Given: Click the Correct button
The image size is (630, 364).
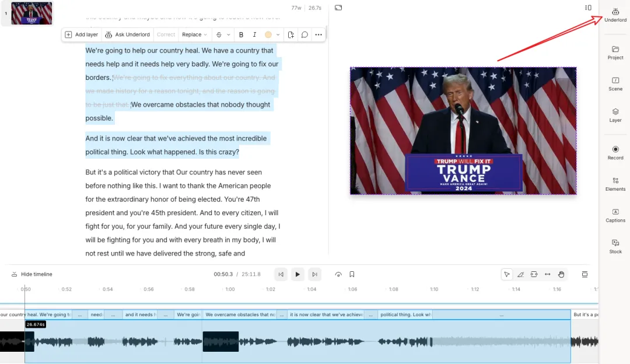Looking at the screenshot, I should pyautogui.click(x=166, y=34).
